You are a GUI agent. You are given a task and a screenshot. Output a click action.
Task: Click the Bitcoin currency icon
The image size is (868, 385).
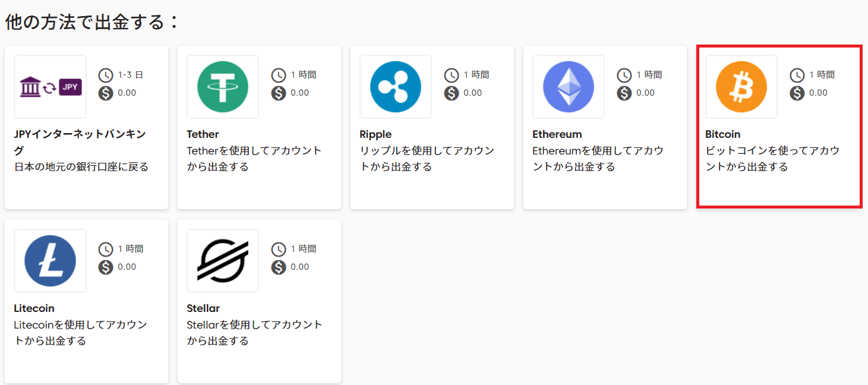click(x=741, y=86)
